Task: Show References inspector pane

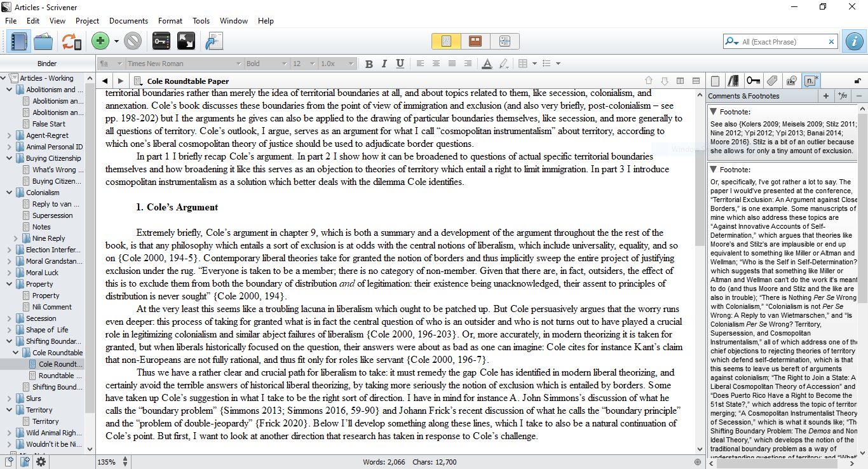Action: pyautogui.click(x=734, y=81)
